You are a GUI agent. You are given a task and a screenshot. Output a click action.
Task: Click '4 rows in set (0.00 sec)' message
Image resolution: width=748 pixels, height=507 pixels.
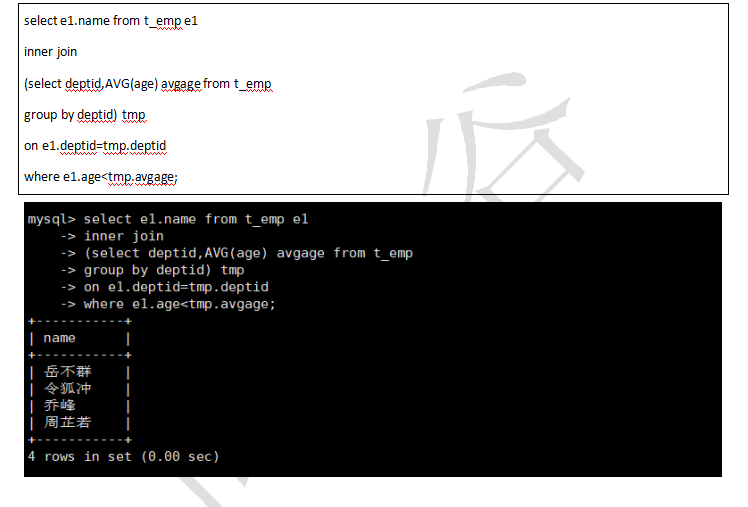(x=124, y=457)
